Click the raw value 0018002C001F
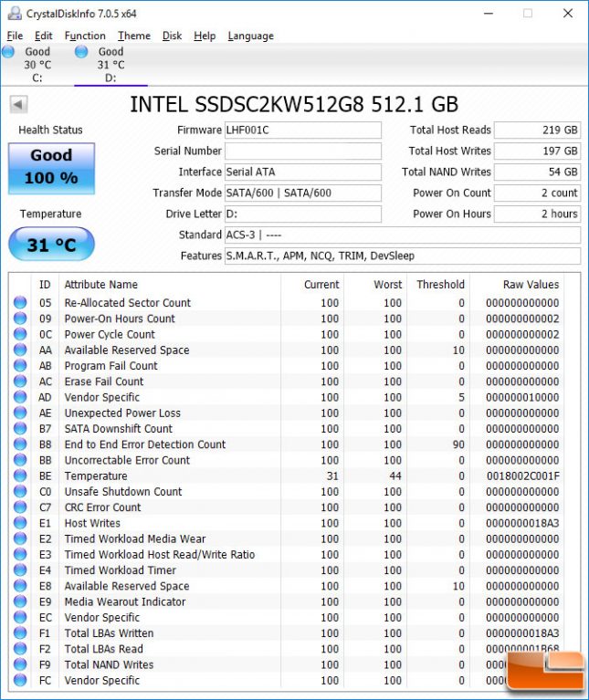The image size is (589, 700). pyautogui.click(x=523, y=475)
